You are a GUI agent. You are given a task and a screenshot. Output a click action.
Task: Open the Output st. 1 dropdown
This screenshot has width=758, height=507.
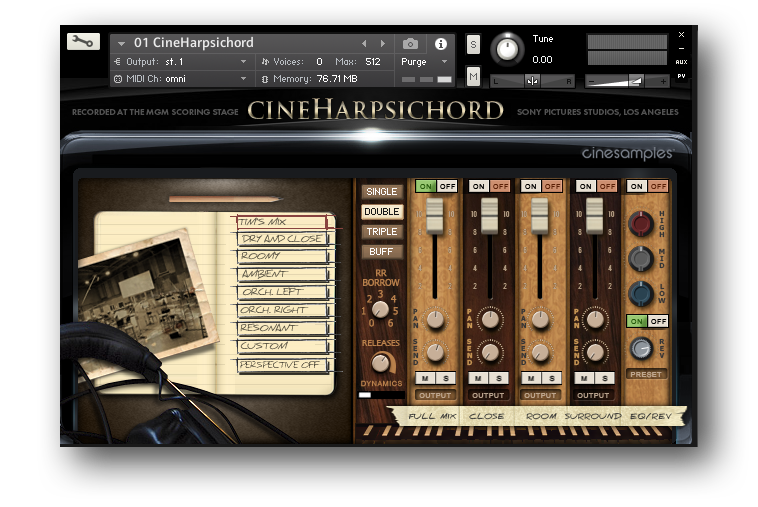click(x=244, y=62)
